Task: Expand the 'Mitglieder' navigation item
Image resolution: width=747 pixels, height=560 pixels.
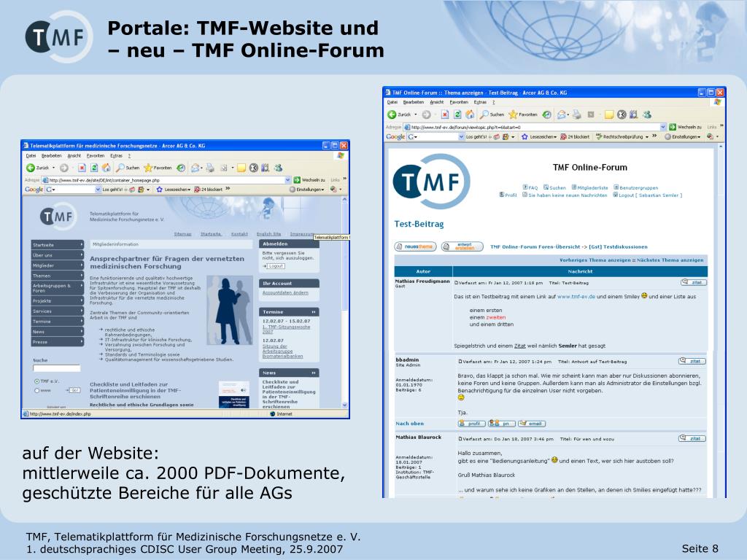Action: coord(58,265)
